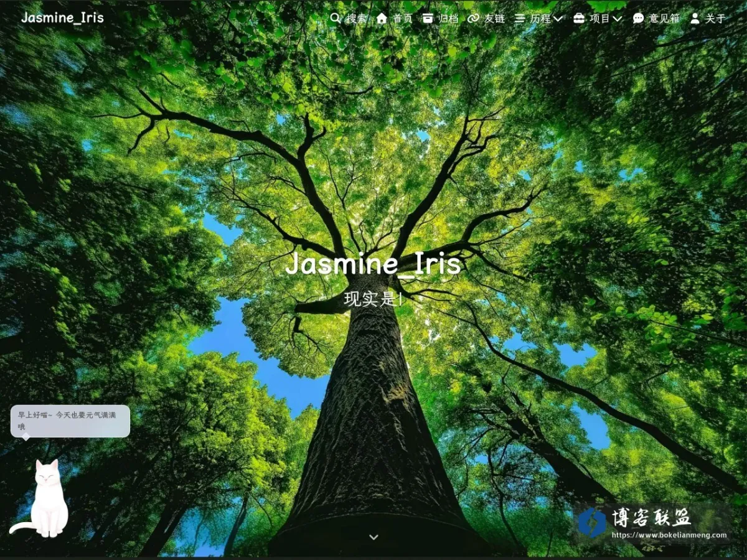Click the person icon beside 关于
This screenshot has width=747, height=560.
(695, 18)
